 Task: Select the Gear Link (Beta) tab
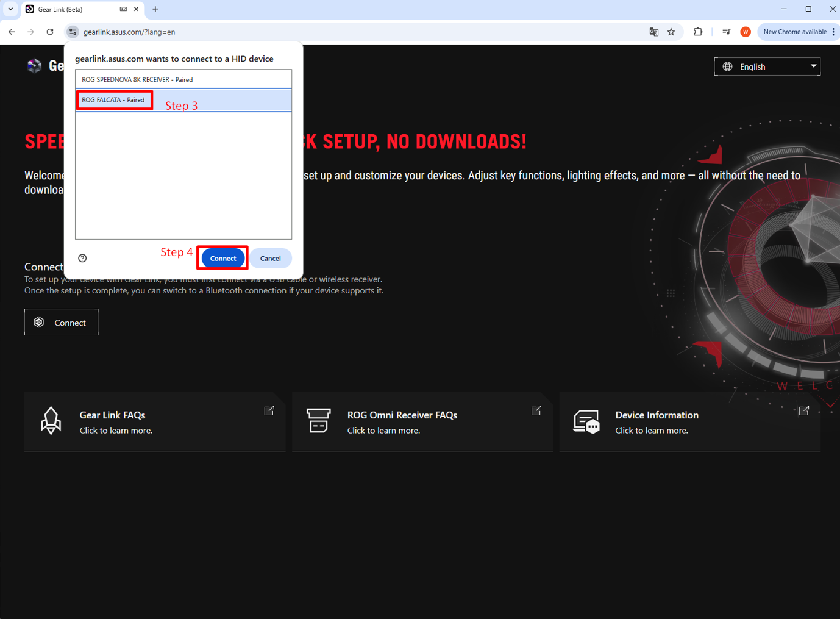point(84,9)
